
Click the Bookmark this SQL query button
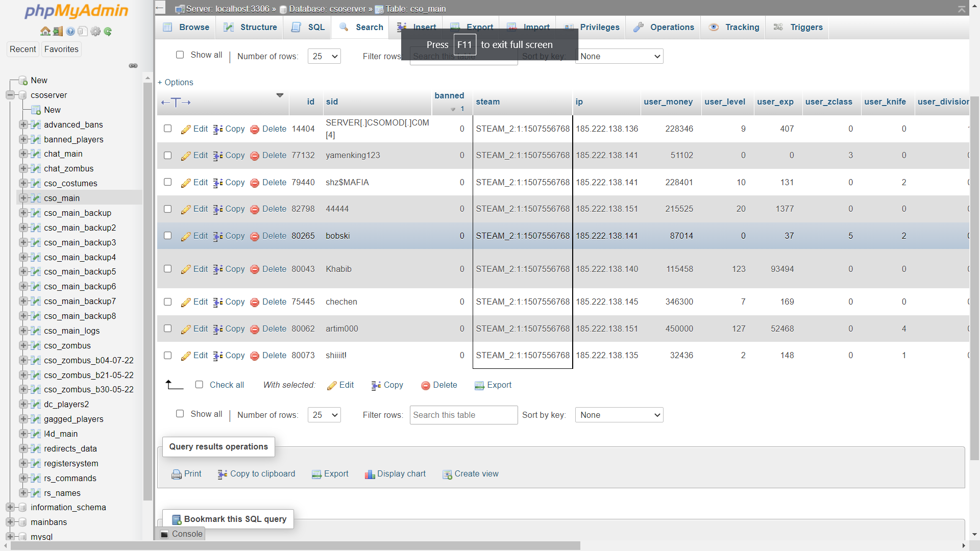(228, 519)
